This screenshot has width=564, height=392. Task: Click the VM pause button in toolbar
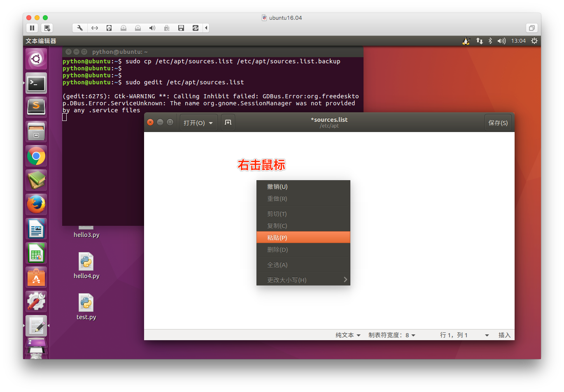click(x=32, y=28)
